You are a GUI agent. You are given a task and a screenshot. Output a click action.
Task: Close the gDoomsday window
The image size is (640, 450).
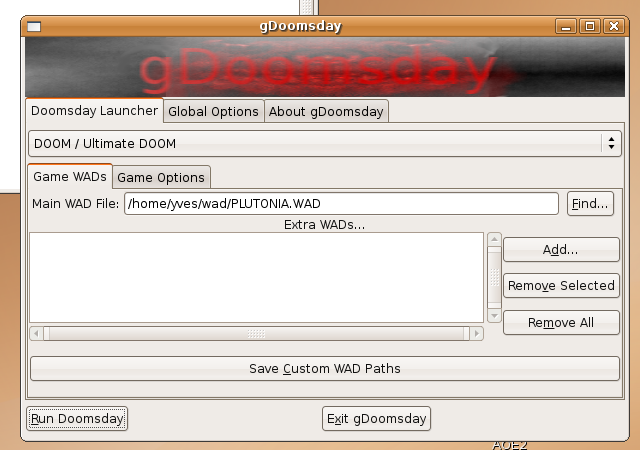[614, 27]
